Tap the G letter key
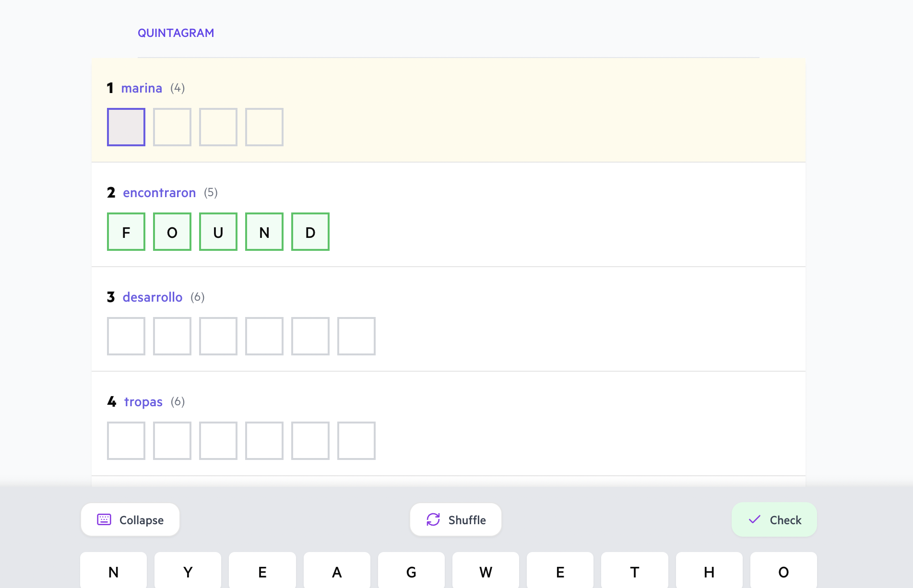 tap(411, 571)
